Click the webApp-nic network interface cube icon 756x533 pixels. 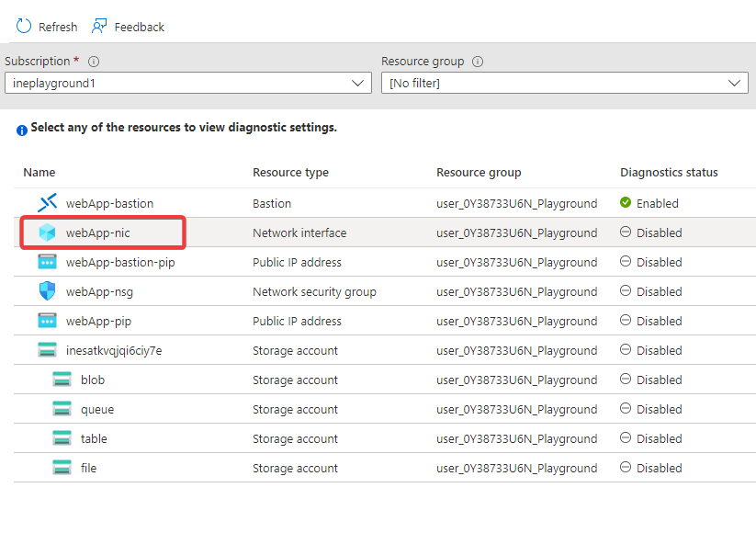(47, 232)
